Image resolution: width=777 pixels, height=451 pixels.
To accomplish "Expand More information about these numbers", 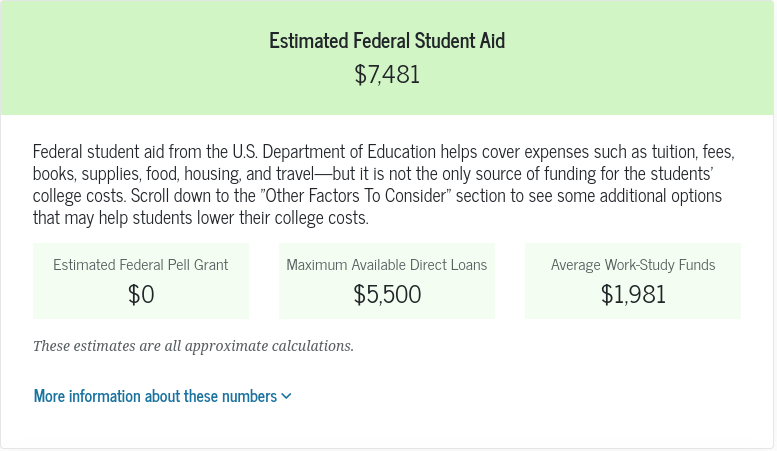I will click(x=155, y=396).
